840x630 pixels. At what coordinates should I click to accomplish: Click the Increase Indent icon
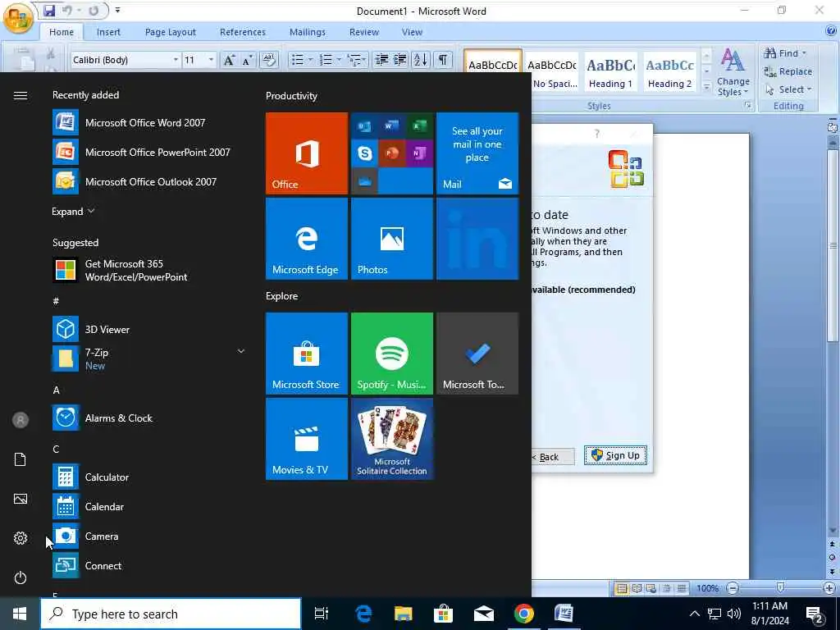tap(399, 60)
